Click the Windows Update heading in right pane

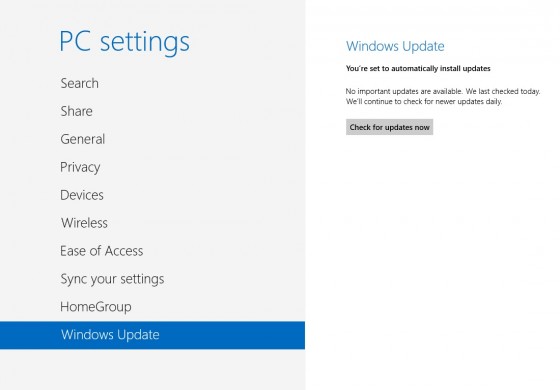[395, 46]
